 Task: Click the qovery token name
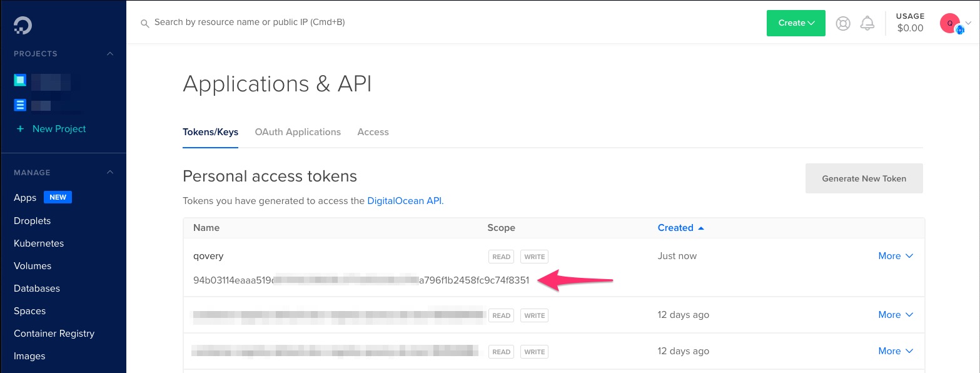click(x=208, y=256)
